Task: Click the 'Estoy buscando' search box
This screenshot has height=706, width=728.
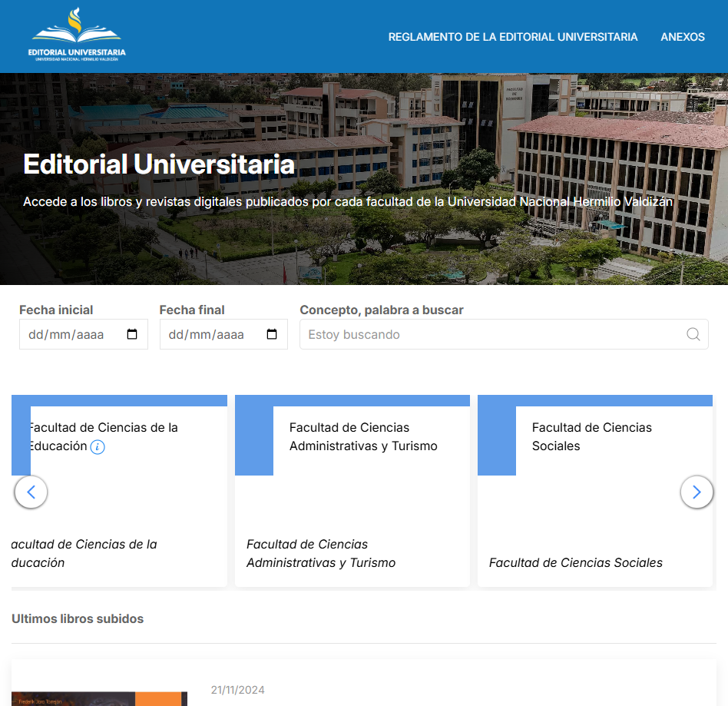Action: pyautogui.click(x=491, y=335)
